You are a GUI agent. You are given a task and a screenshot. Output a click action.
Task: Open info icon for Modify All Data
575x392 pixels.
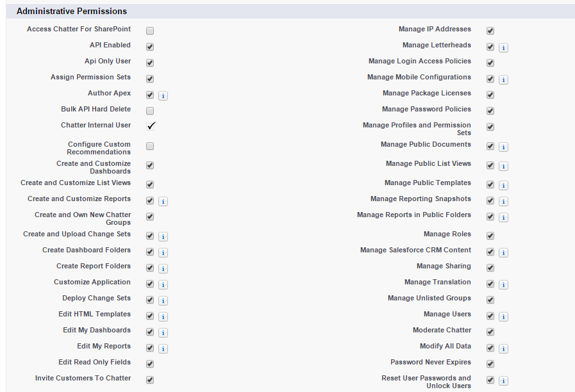click(503, 349)
